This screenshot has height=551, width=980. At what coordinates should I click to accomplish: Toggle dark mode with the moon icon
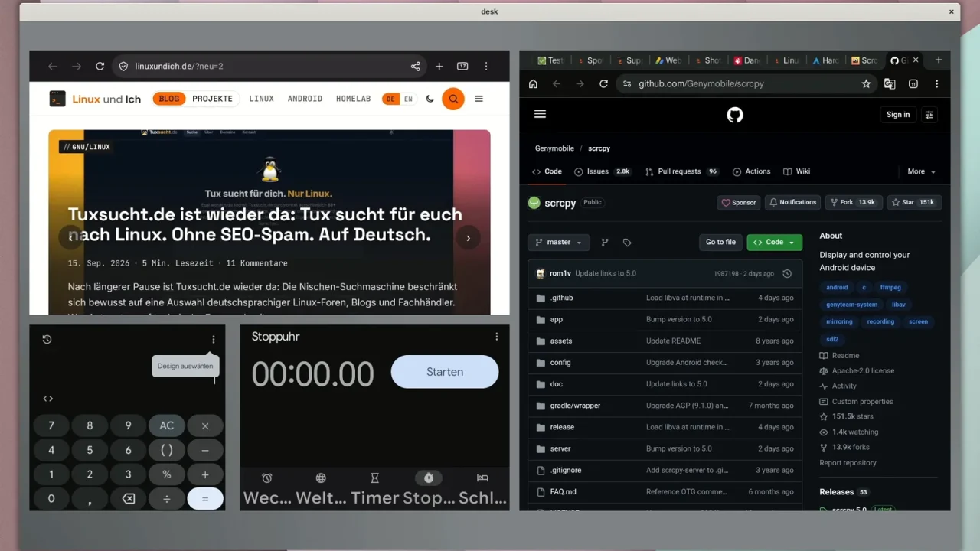(430, 99)
